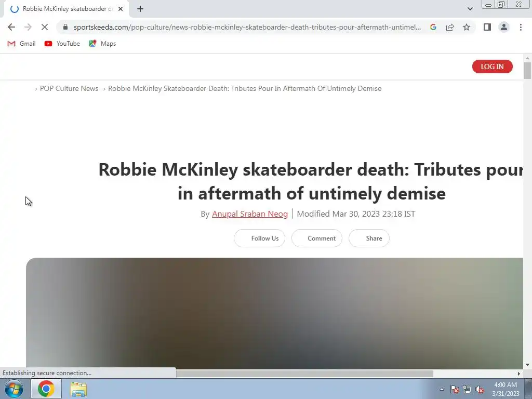Click the Share button under headline
532x399 pixels.
pos(369,238)
